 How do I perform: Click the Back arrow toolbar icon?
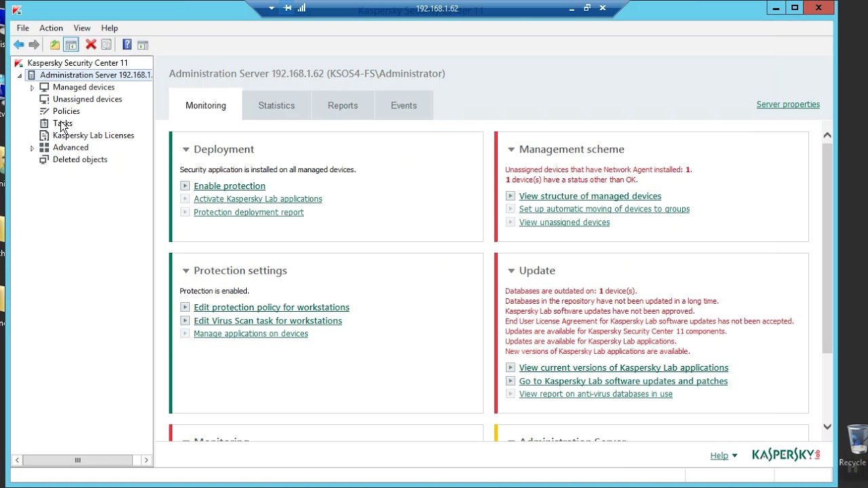coord(19,45)
